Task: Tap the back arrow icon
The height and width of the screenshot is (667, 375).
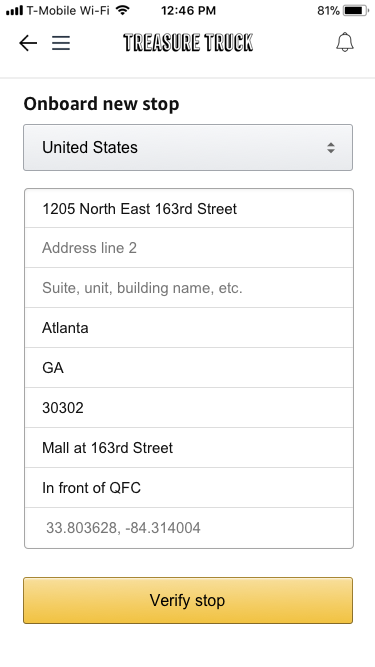Action: tap(28, 43)
